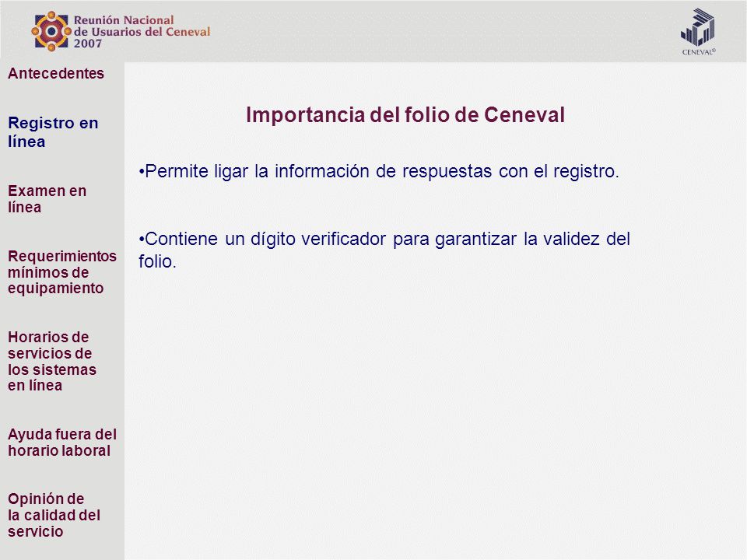The image size is (747, 560).
Task: Click the title Importancia del folio de Ceneval
Action: tap(405, 115)
